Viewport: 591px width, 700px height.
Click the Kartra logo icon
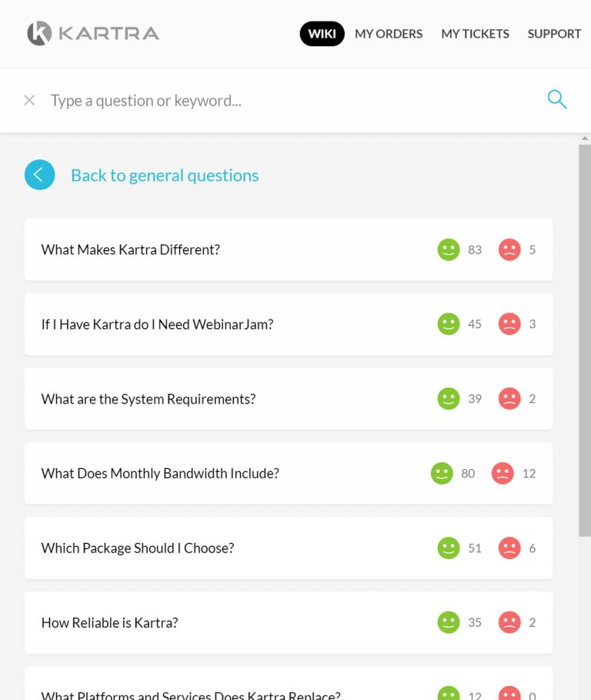39,33
